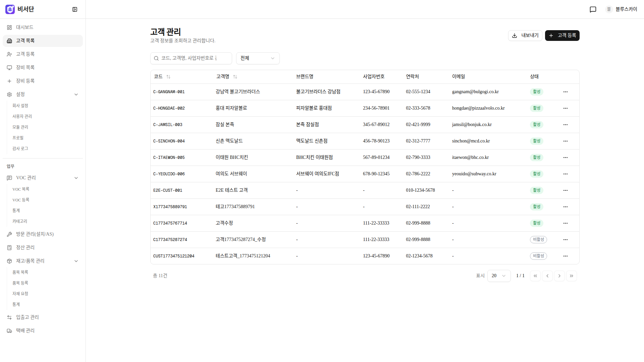Image resolution: width=644 pixels, height=362 pixels.
Task: Open row actions for C-SINCHON-004
Action: [x=566, y=141]
